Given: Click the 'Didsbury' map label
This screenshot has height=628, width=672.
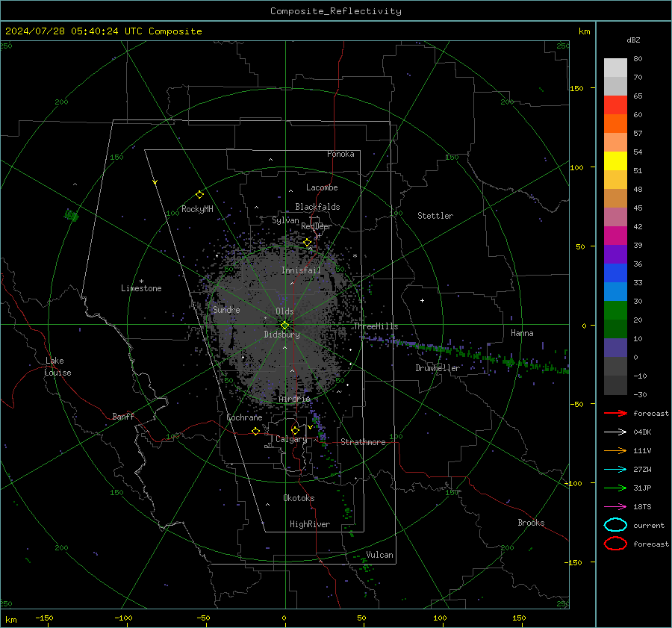Looking at the screenshot, I should coord(281,335).
